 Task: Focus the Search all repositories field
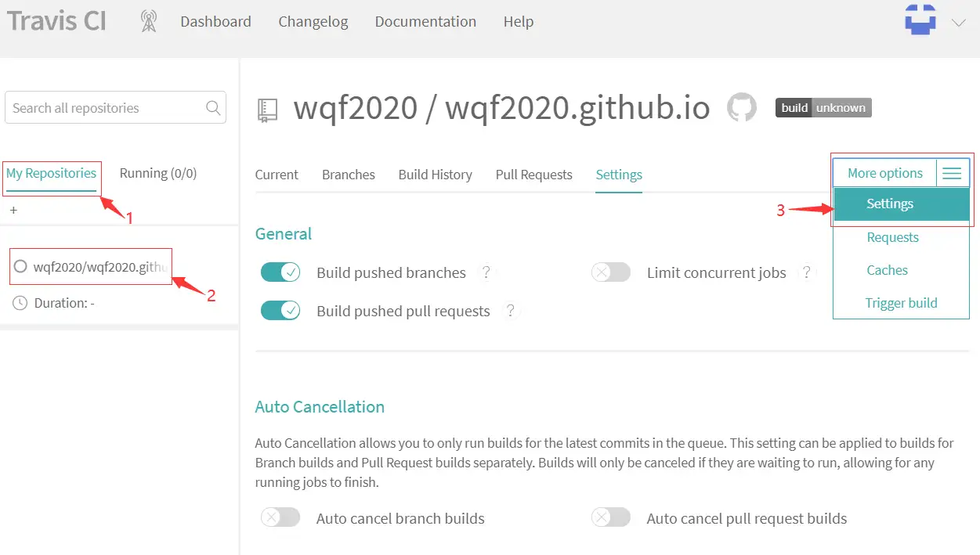pos(106,108)
